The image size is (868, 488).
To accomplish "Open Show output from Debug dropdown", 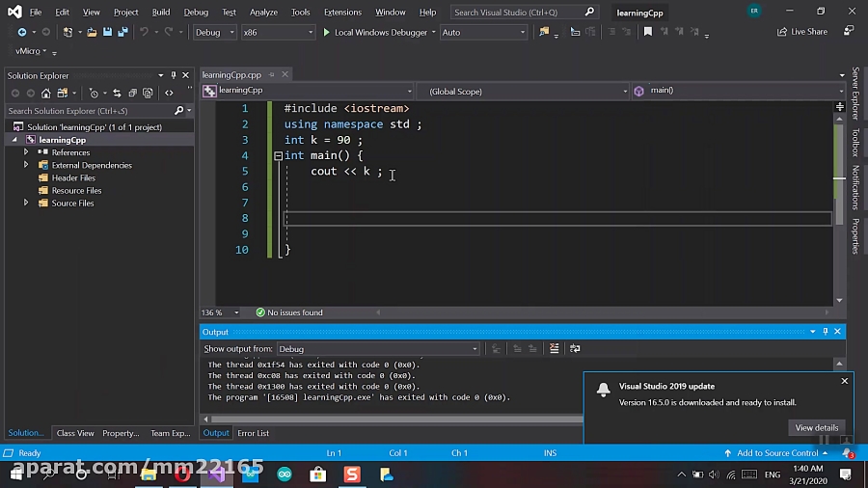I will 378,348.
